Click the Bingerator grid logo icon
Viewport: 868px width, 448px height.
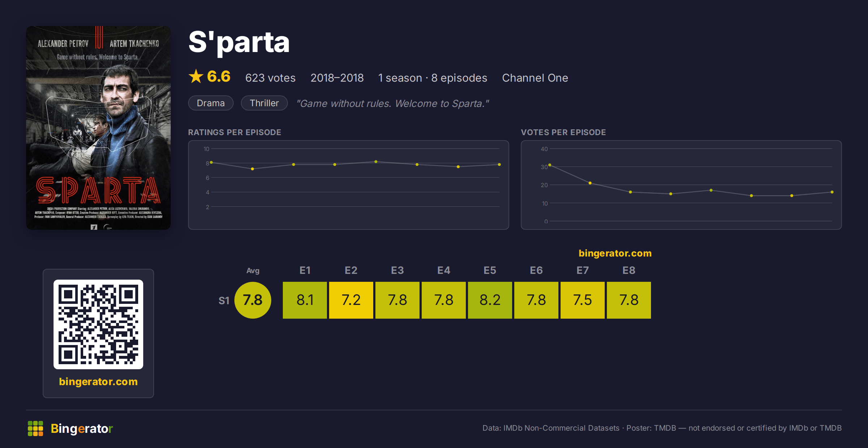(x=35, y=428)
